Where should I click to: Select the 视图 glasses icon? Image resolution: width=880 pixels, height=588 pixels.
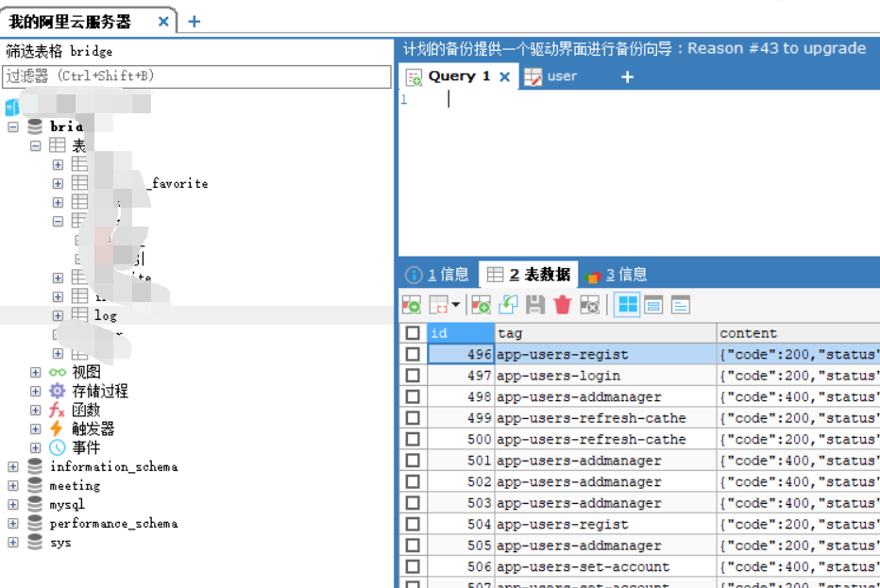click(58, 373)
